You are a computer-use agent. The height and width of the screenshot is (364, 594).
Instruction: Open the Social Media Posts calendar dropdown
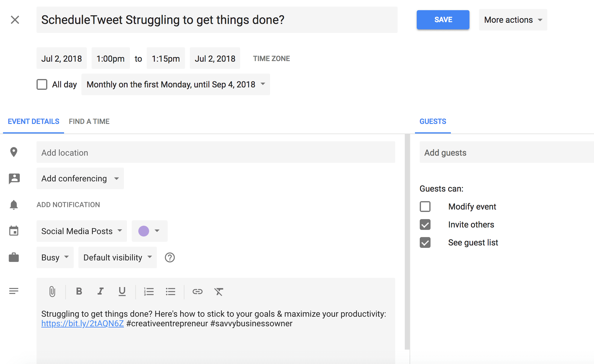coord(82,231)
